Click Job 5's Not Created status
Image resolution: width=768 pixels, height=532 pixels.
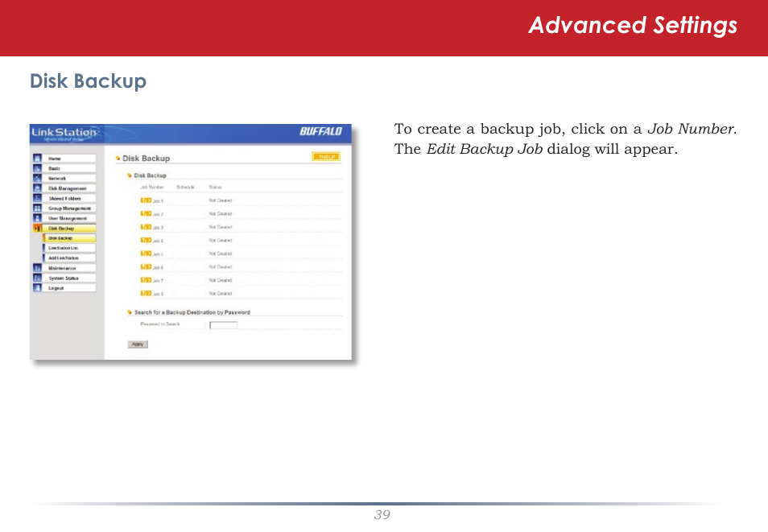pos(221,254)
